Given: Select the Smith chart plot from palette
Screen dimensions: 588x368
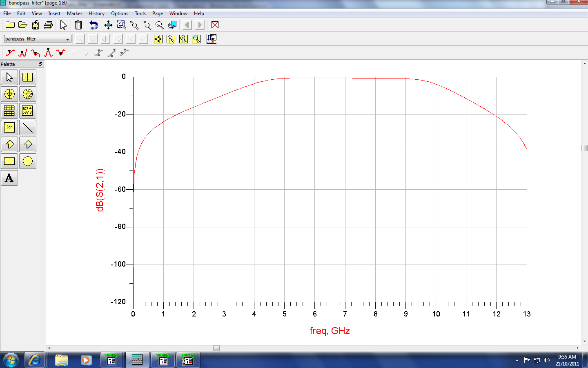Looking at the screenshot, I should [28, 94].
